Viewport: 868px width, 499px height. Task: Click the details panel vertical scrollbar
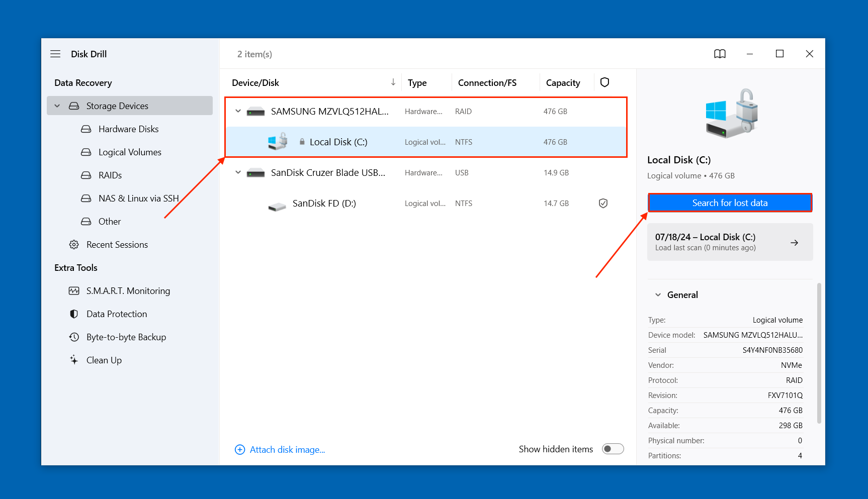coord(819,353)
